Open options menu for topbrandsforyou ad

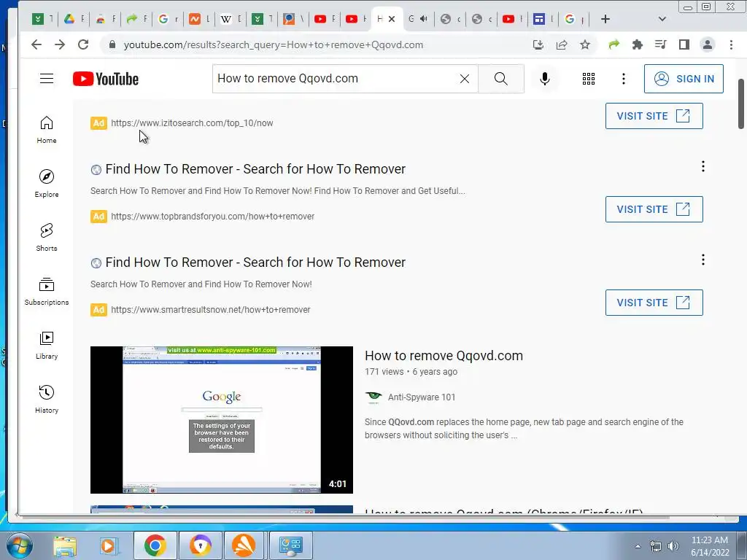(x=703, y=166)
